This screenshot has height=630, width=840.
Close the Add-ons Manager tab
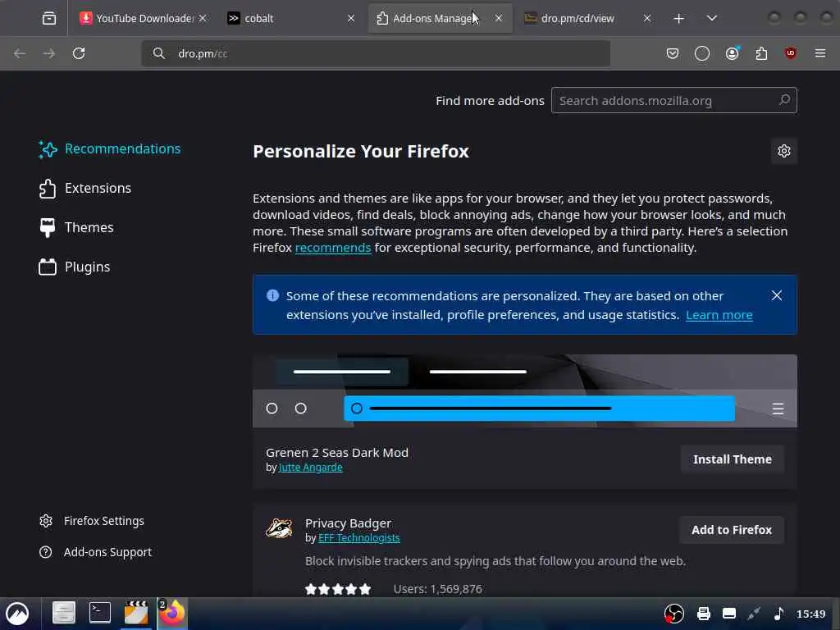pyautogui.click(x=499, y=18)
